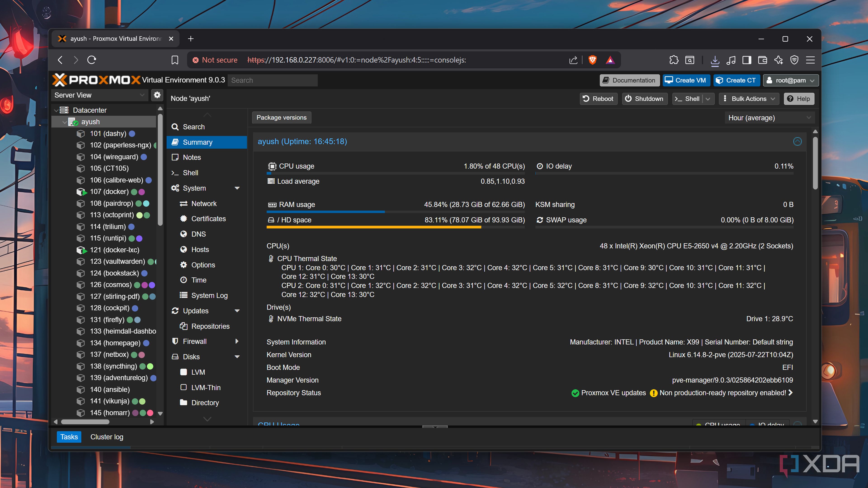
Task: Open the playlist music note icon
Action: 731,60
